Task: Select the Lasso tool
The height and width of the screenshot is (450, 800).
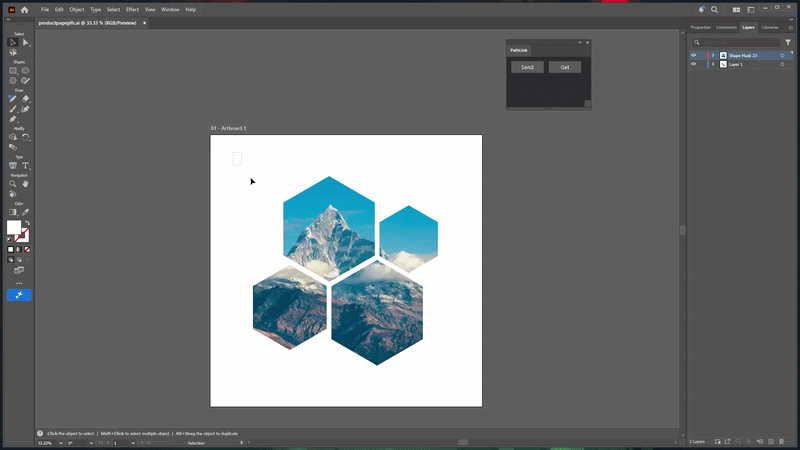Action: pos(13,53)
